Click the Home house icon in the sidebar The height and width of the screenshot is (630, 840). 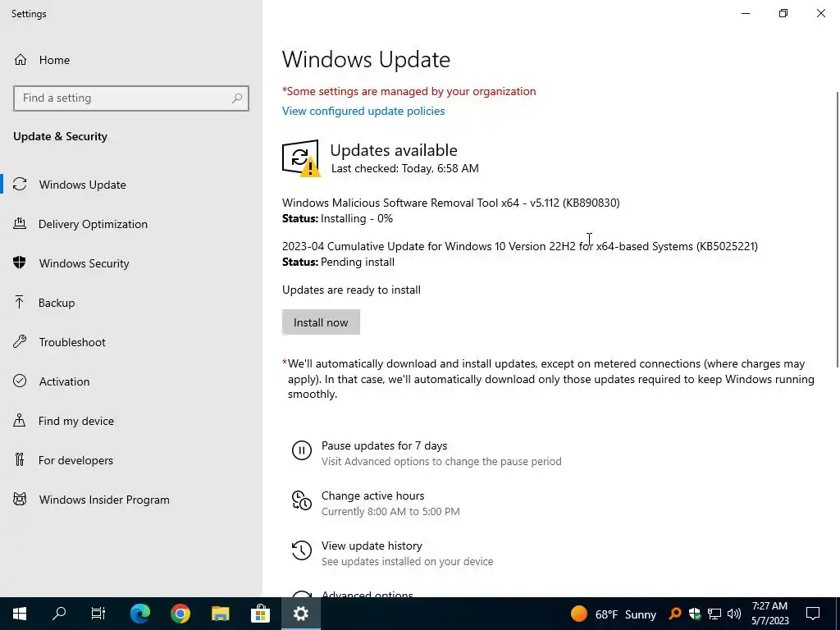pos(21,59)
